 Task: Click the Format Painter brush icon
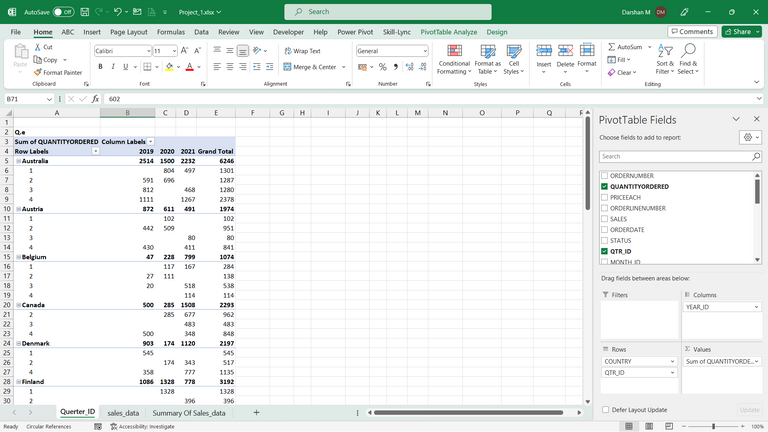(x=38, y=72)
